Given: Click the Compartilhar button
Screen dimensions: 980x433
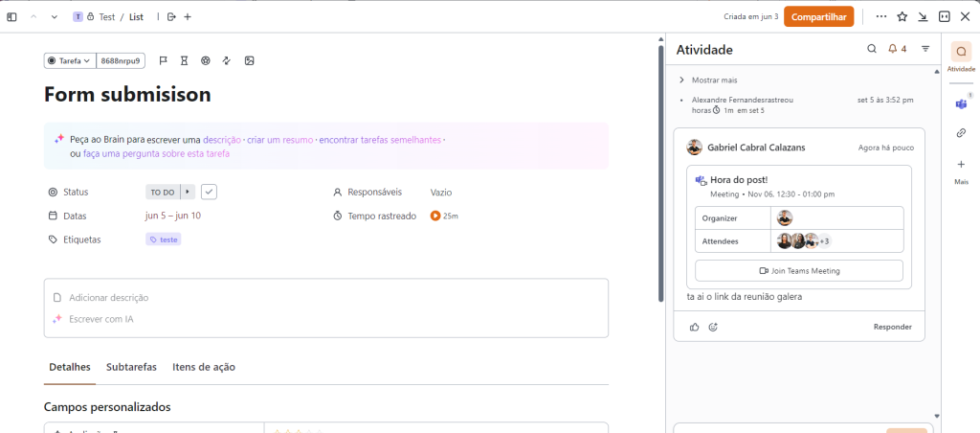Looking at the screenshot, I should click(x=818, y=16).
